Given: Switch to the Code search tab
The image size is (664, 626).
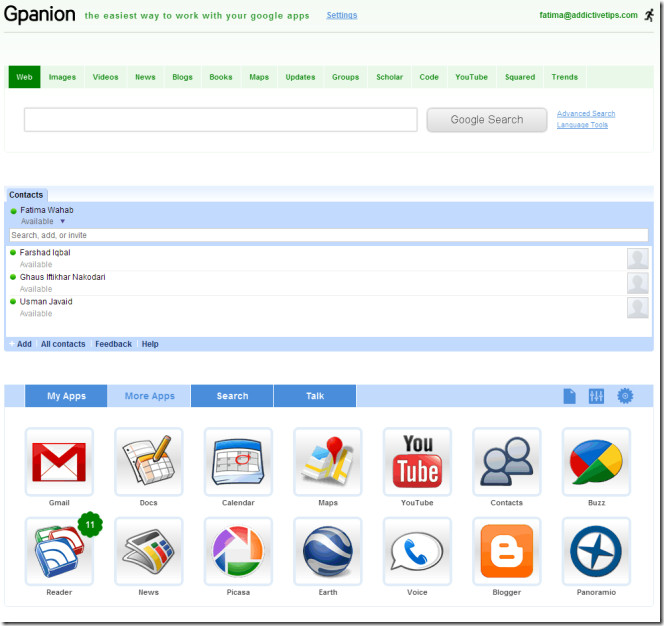Looking at the screenshot, I should pos(429,77).
